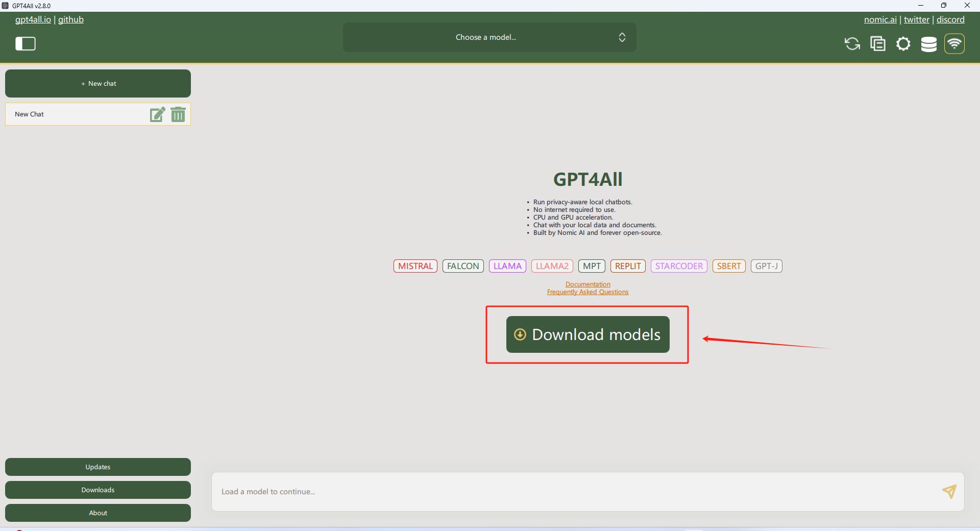Click the reload model refresh icon
980x531 pixels.
[852, 44]
